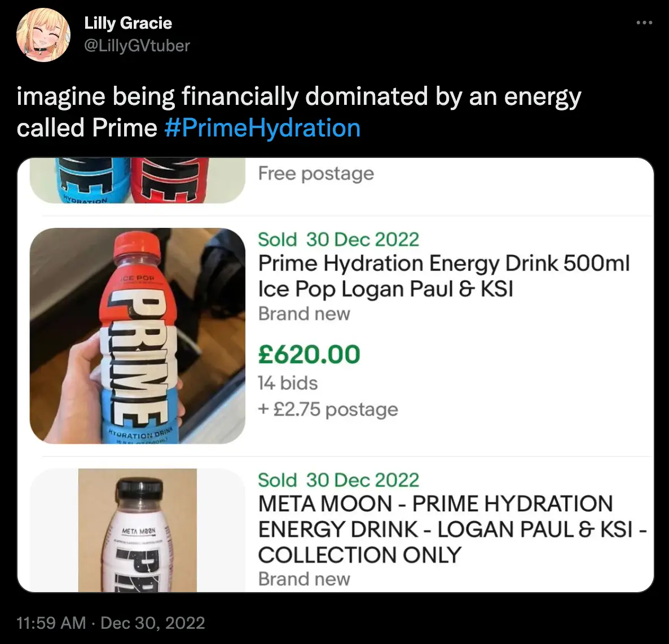Open the META MOON listing title
Viewport: 669px width, 644px height.
tap(435, 529)
